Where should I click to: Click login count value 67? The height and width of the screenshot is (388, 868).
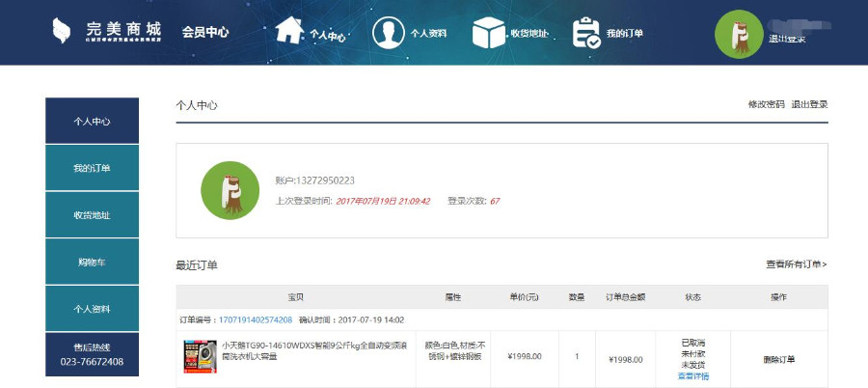[495, 201]
